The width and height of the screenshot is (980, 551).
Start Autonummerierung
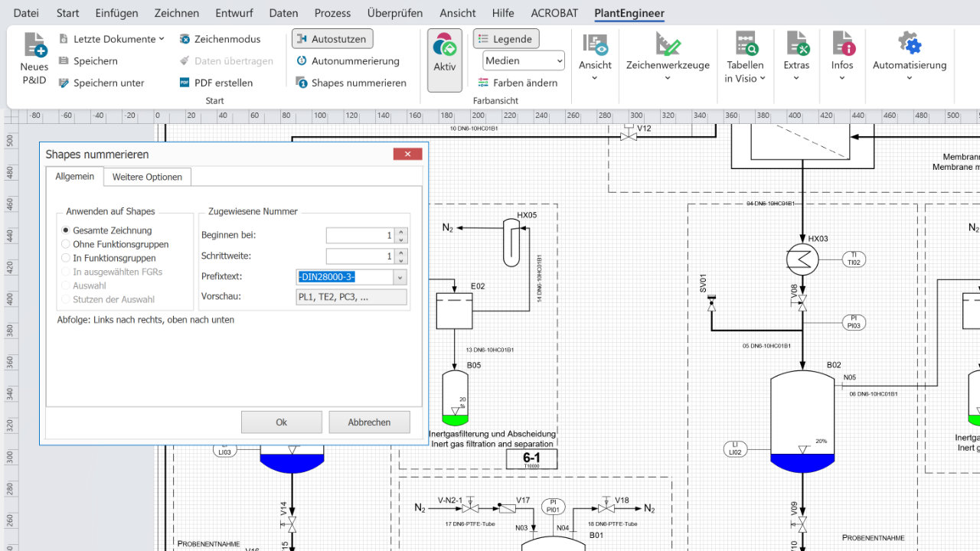[x=348, y=61]
